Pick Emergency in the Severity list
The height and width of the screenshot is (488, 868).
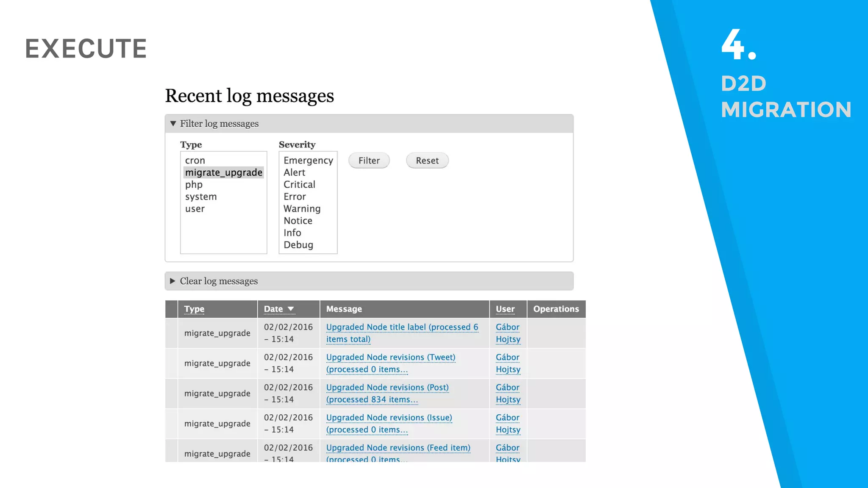308,161
